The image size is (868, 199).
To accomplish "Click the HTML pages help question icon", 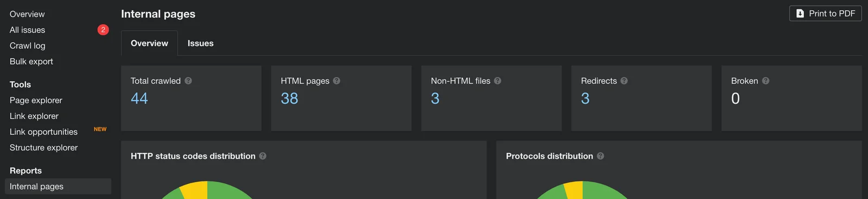I will coord(336,80).
